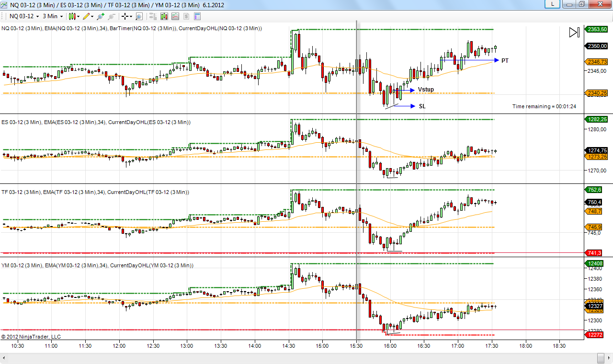Click the 16:00 time axis label

[x=390, y=346]
